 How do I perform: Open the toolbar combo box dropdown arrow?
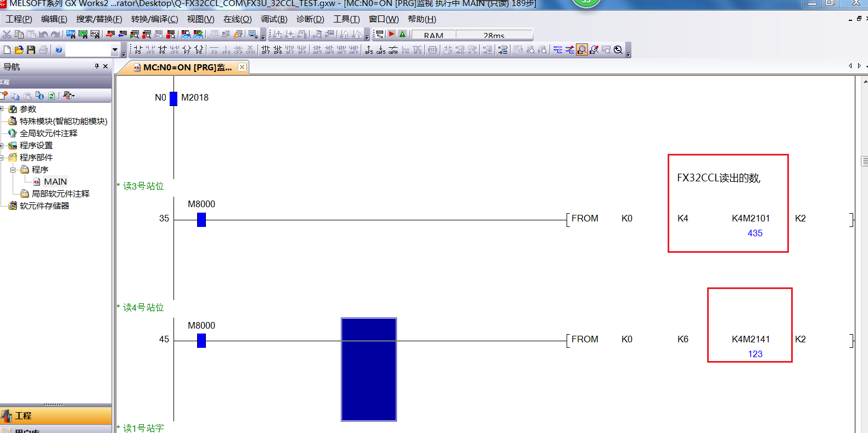pyautogui.click(x=115, y=50)
